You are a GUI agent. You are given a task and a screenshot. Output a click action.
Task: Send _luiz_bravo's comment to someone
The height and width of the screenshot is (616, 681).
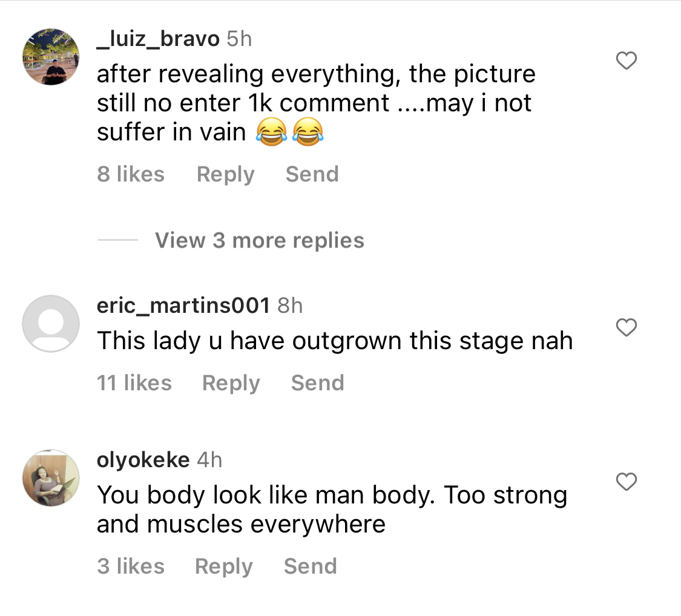[312, 174]
